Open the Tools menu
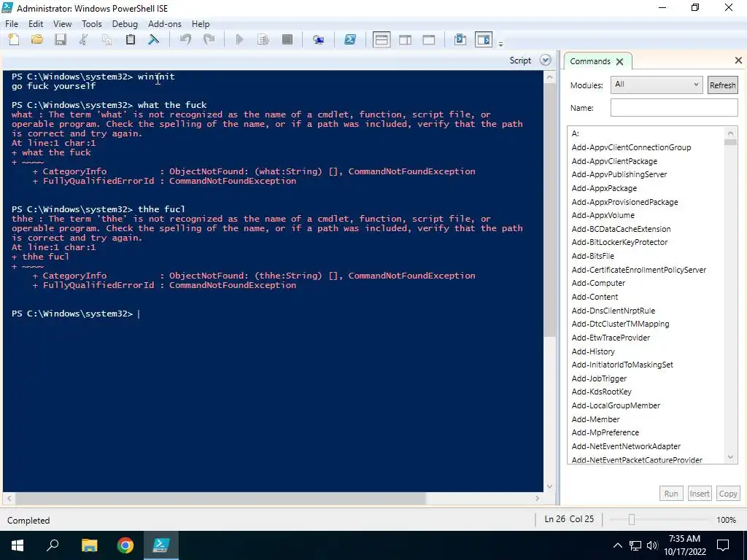 (x=91, y=24)
